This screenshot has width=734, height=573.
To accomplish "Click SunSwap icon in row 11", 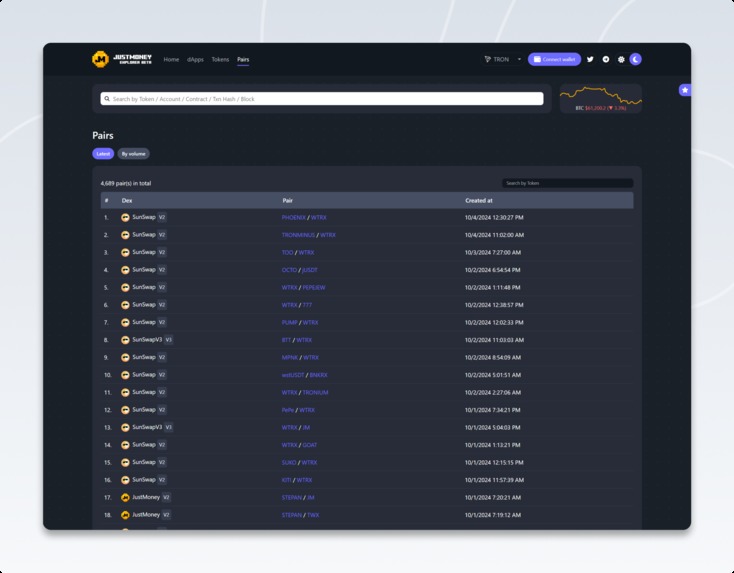I will [125, 392].
